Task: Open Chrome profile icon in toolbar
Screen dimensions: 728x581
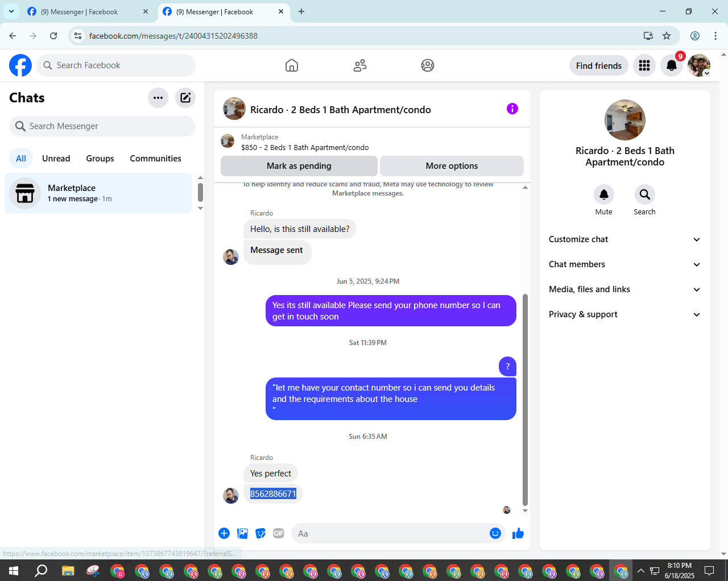Action: [x=695, y=36]
